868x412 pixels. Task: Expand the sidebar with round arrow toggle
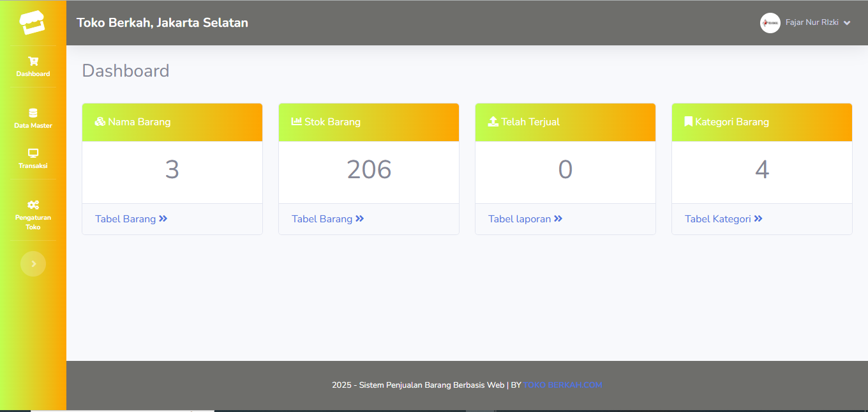(33, 264)
